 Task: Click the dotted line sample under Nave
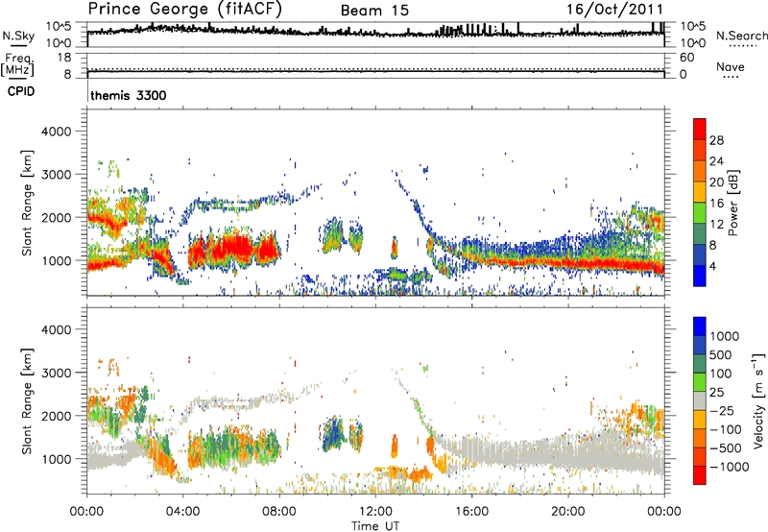(732, 78)
